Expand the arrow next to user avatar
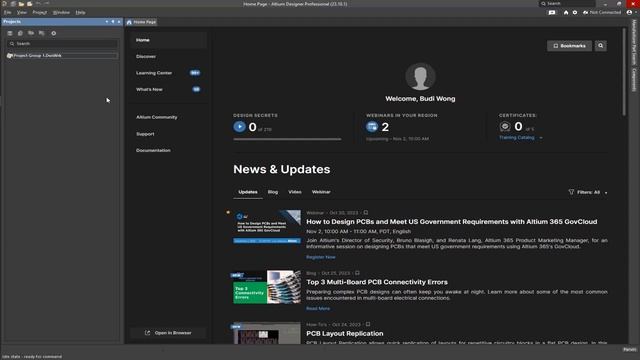Screen dimensions: 640x360 pos(635,13)
